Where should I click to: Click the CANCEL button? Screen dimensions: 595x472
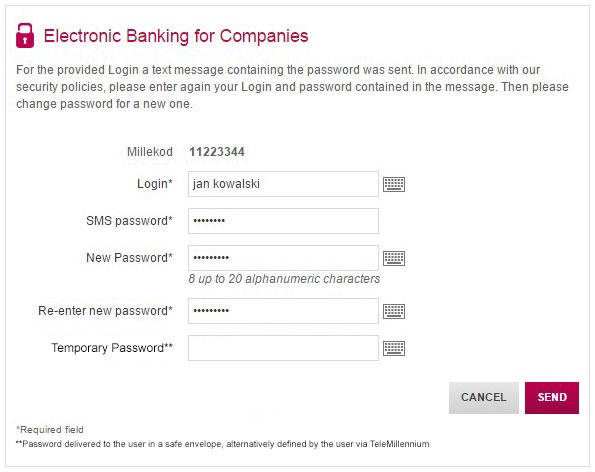coord(483,398)
